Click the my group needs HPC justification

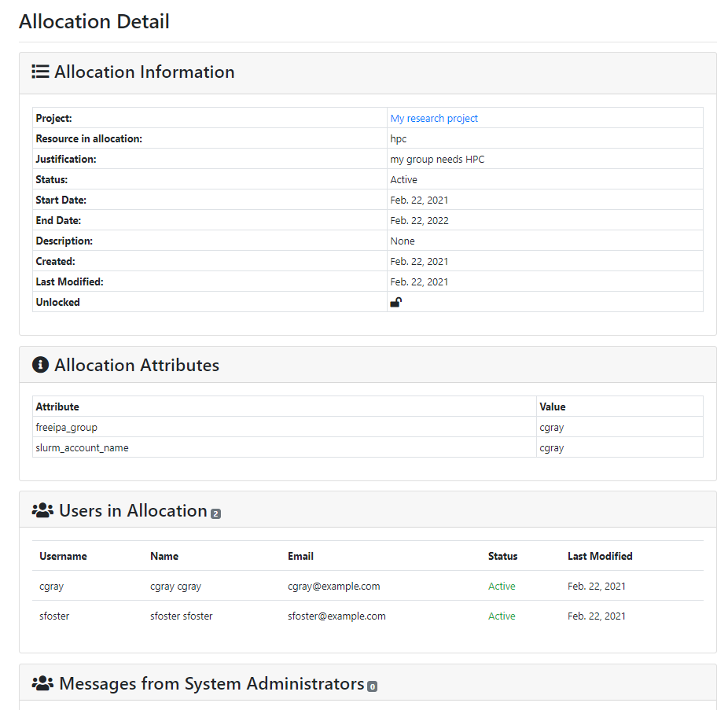437,160
